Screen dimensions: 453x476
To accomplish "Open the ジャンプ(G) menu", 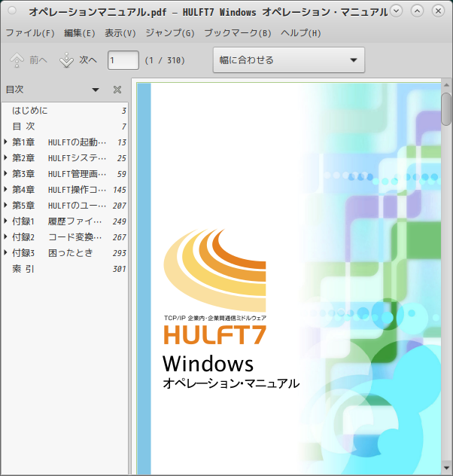I will [170, 33].
